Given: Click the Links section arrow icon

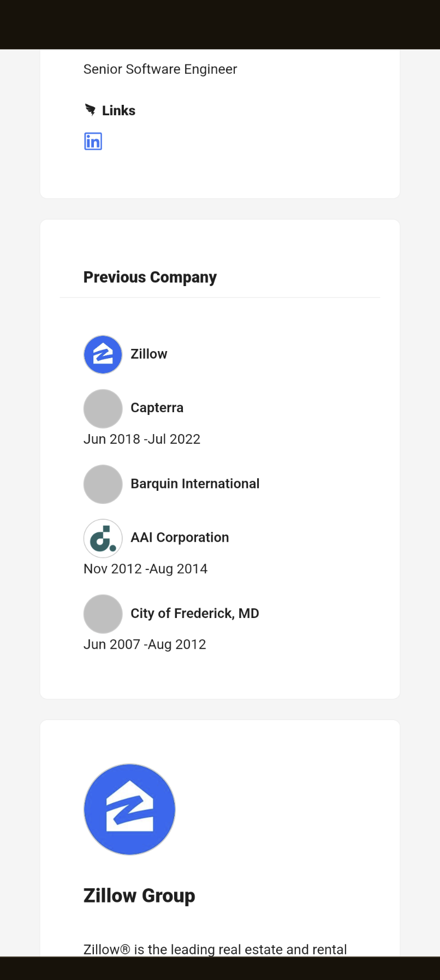Looking at the screenshot, I should click(90, 110).
